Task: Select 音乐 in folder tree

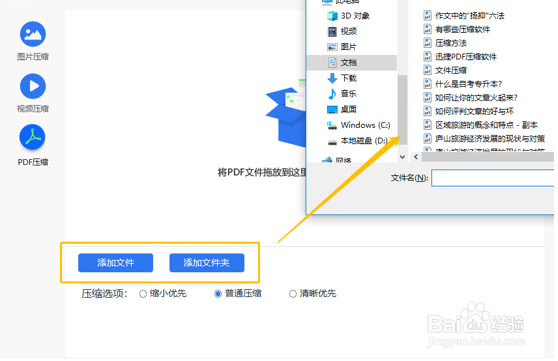Action: click(349, 94)
